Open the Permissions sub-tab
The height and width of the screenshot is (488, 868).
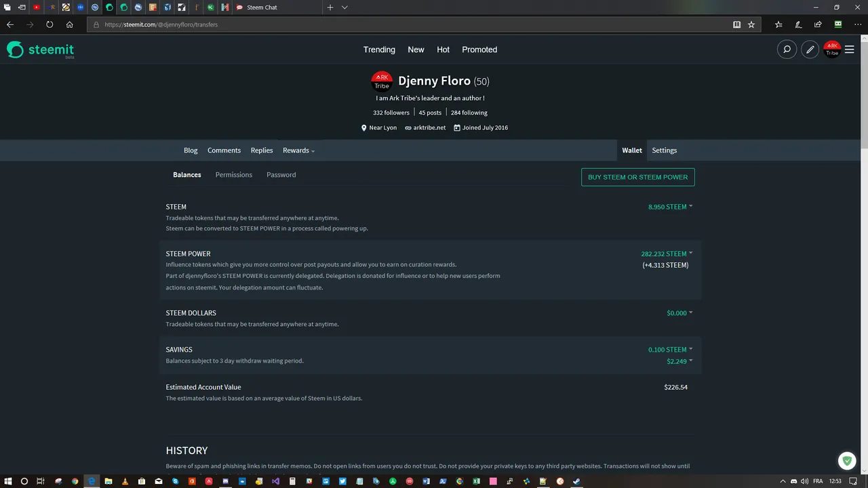[x=234, y=175]
